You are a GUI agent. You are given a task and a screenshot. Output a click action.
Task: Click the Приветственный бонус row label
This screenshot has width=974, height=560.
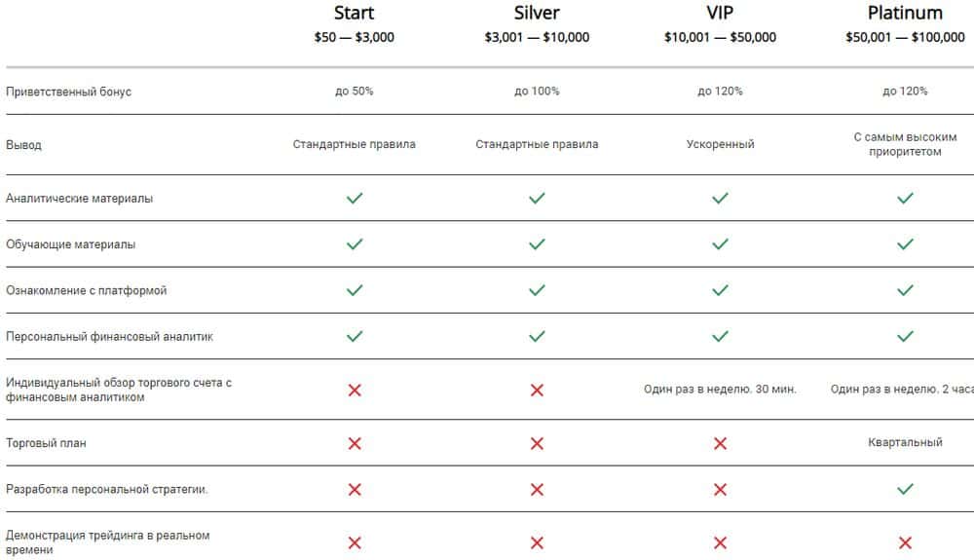pos(68,92)
